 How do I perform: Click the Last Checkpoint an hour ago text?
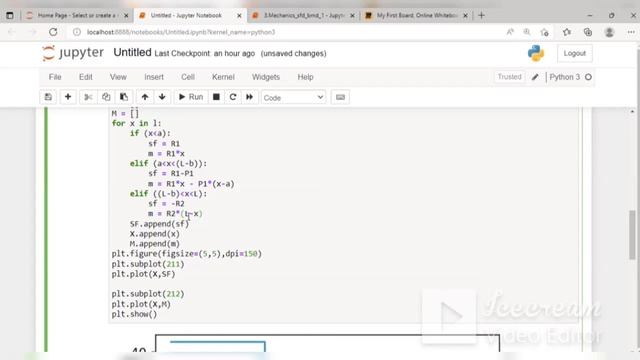tap(204, 53)
